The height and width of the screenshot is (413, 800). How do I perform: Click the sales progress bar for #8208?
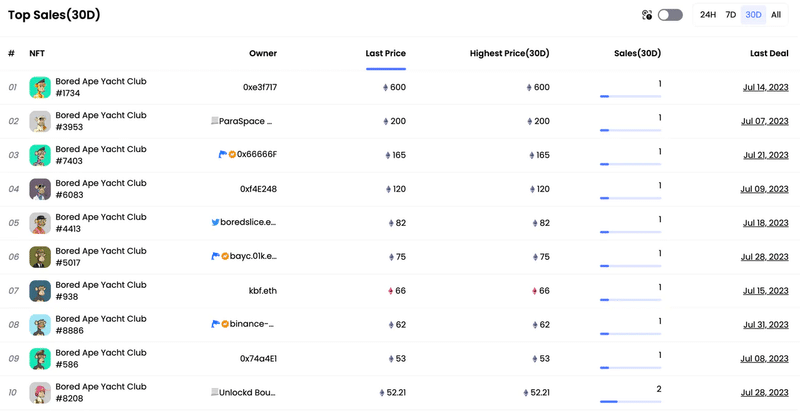point(630,401)
